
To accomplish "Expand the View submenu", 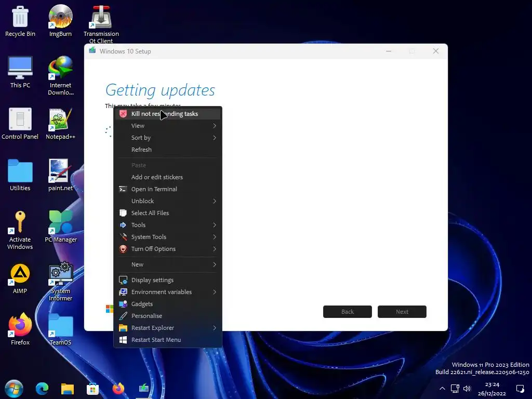I will click(x=168, y=126).
